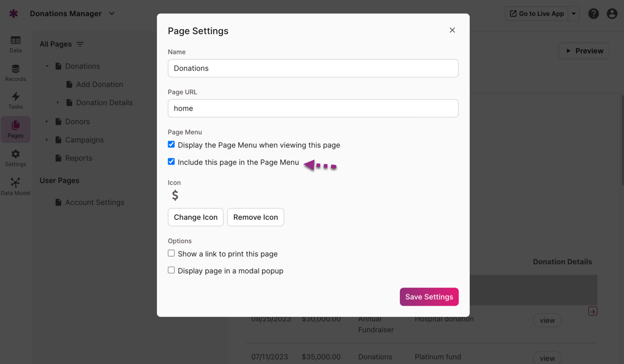Viewport: 624px width, 364px height.
Task: Open the Data section in the sidebar
Action: click(x=15, y=44)
